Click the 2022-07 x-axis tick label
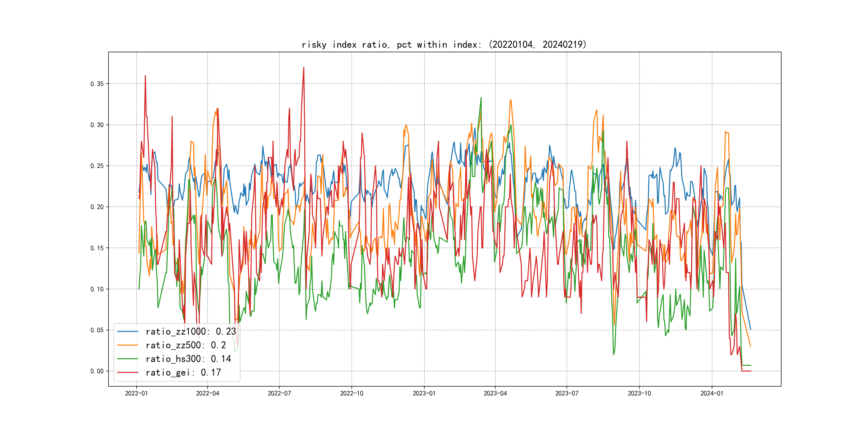 (x=279, y=393)
